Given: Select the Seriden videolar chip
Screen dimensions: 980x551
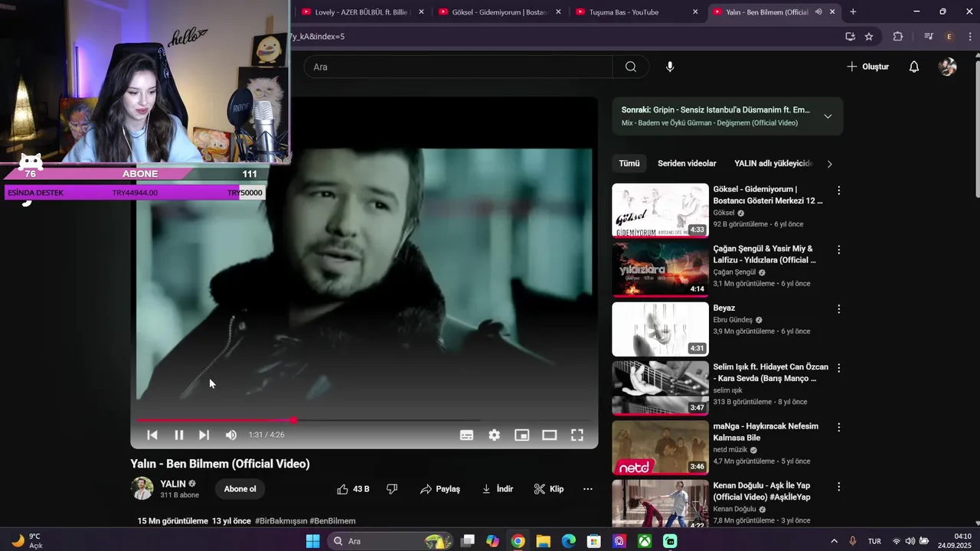Looking at the screenshot, I should click(687, 164).
